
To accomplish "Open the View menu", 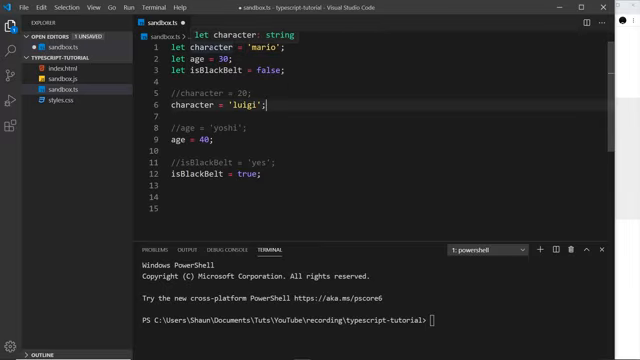I will point(93,7).
